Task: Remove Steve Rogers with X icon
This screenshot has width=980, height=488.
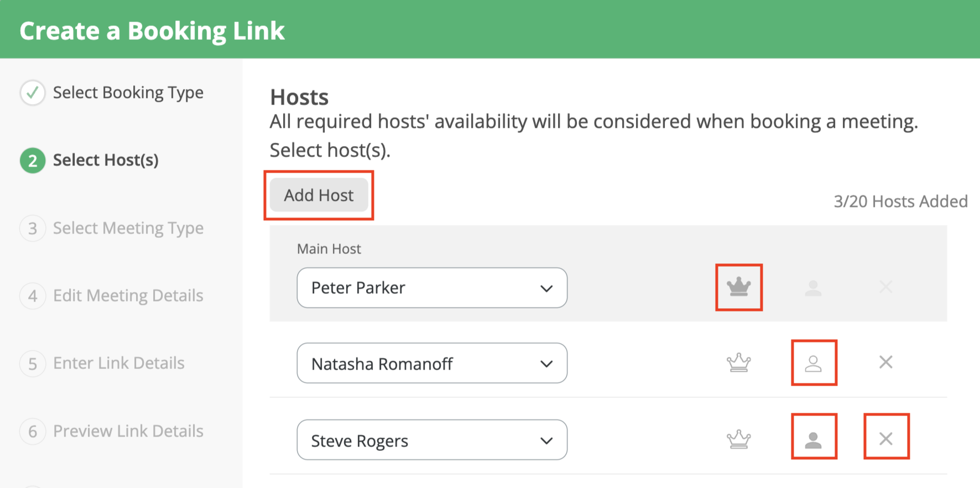Action: 886,439
